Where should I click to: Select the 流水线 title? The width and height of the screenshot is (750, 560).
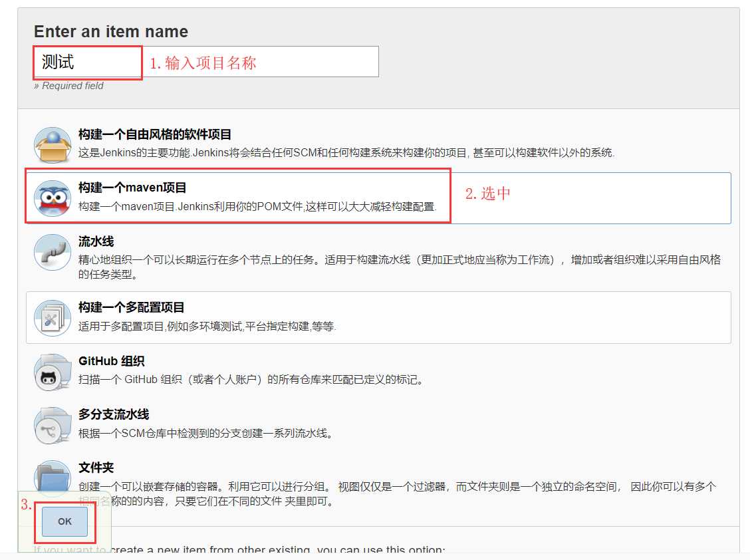96,241
